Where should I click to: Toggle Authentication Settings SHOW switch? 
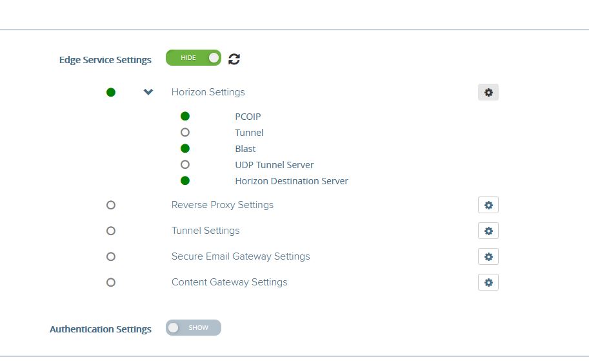tap(194, 327)
